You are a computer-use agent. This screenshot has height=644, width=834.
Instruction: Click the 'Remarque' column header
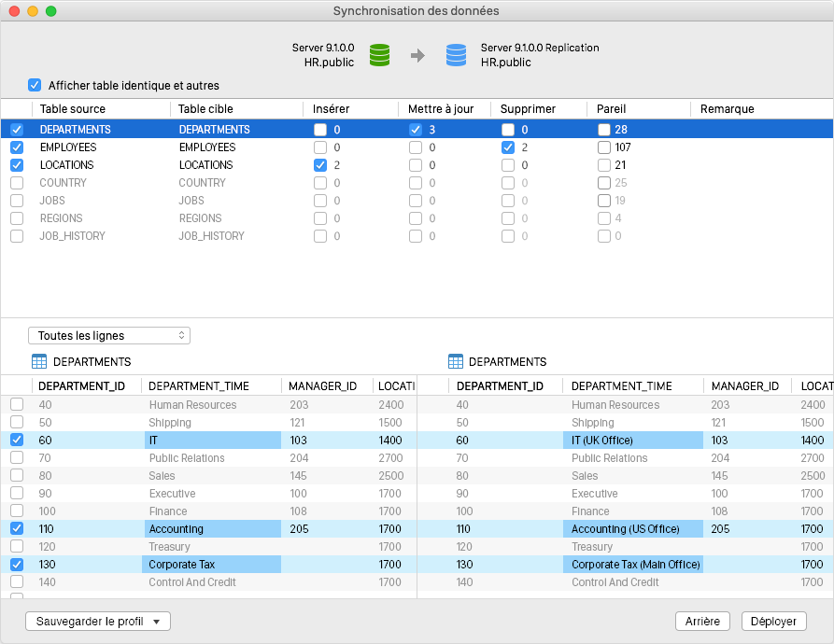pyautogui.click(x=727, y=109)
